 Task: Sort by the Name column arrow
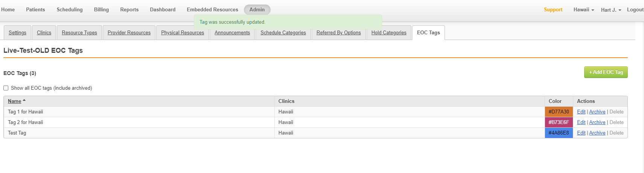coord(24,101)
